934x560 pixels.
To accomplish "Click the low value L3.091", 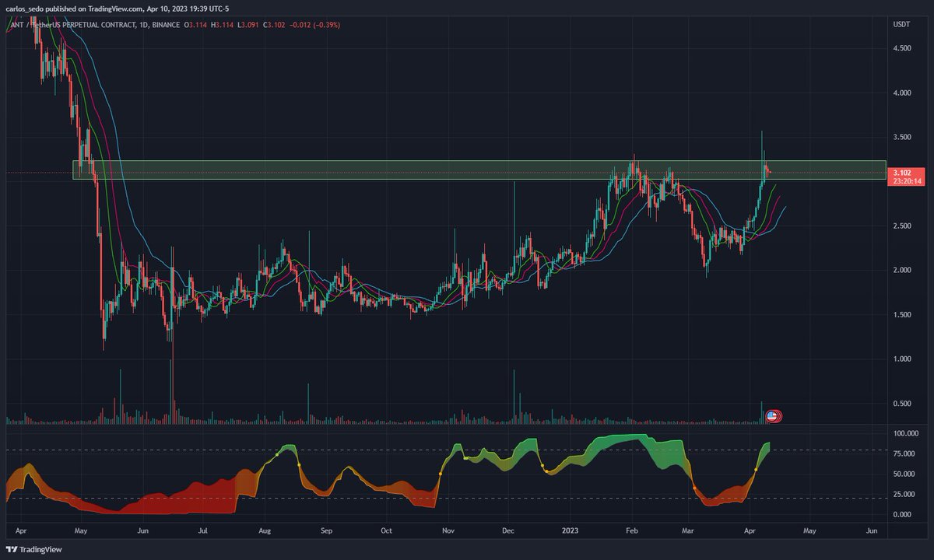I will click(x=249, y=25).
